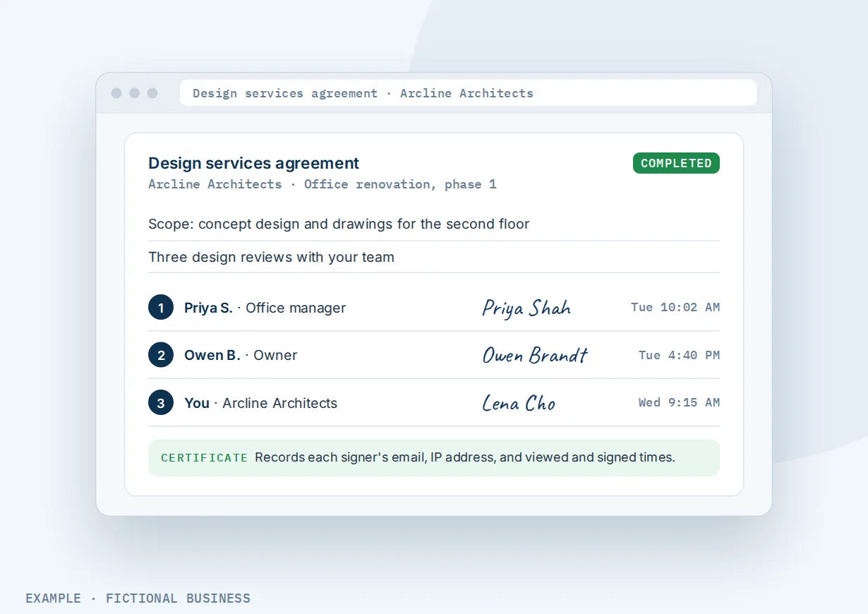Click the middle gray window control dot

(134, 93)
